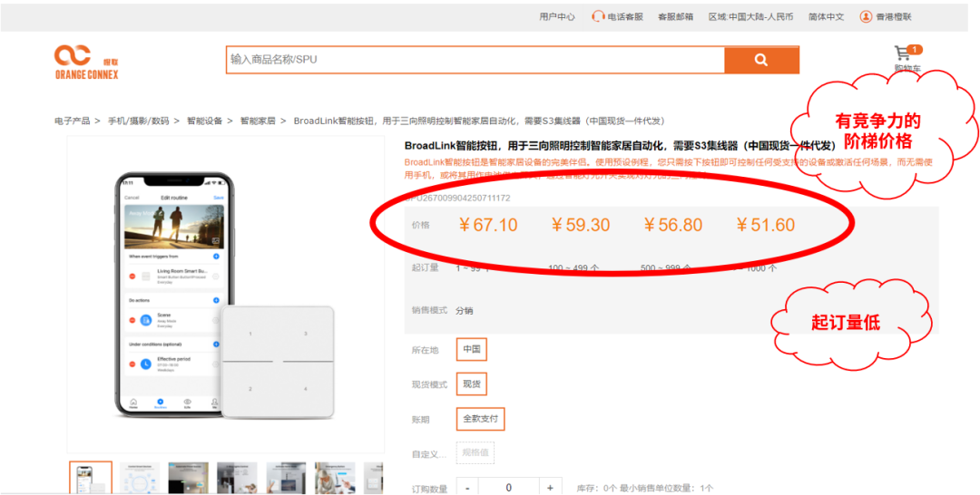Increase order quantity with plus button
This screenshot has width=980, height=495.
550,488
